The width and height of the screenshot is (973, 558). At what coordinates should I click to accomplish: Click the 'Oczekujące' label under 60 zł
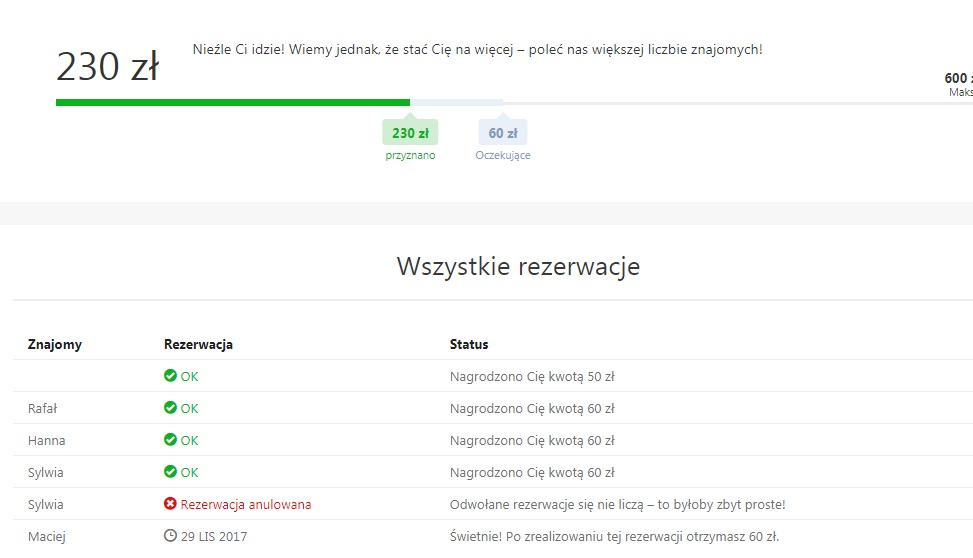(x=503, y=155)
